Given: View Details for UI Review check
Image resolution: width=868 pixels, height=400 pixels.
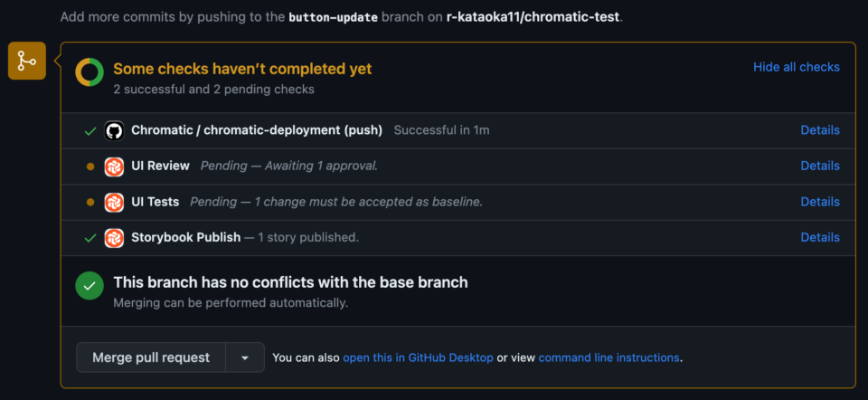Looking at the screenshot, I should pyautogui.click(x=820, y=166).
